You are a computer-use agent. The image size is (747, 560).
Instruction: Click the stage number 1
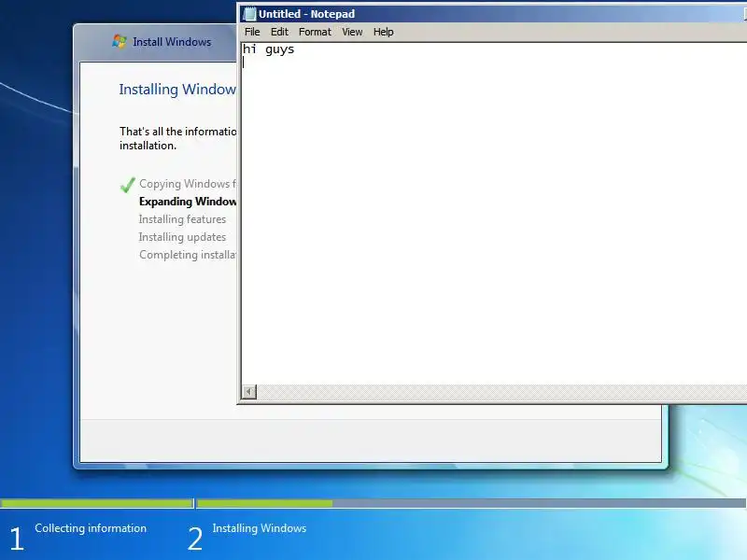click(17, 539)
